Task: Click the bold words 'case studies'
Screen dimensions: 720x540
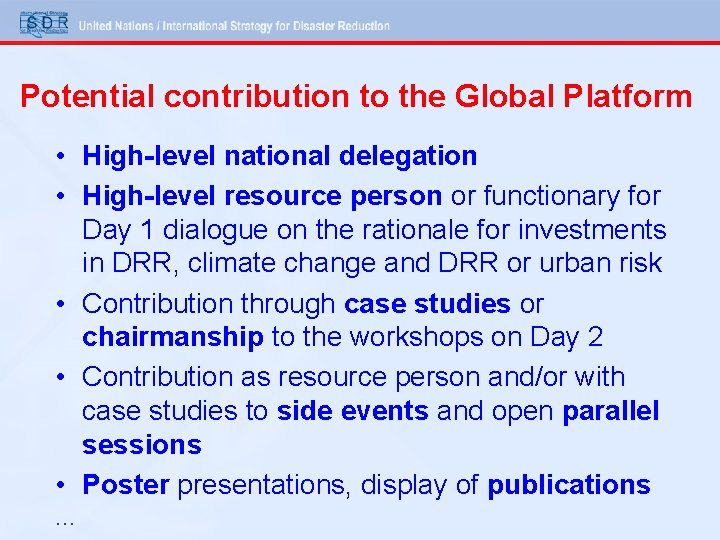Action: [428, 304]
